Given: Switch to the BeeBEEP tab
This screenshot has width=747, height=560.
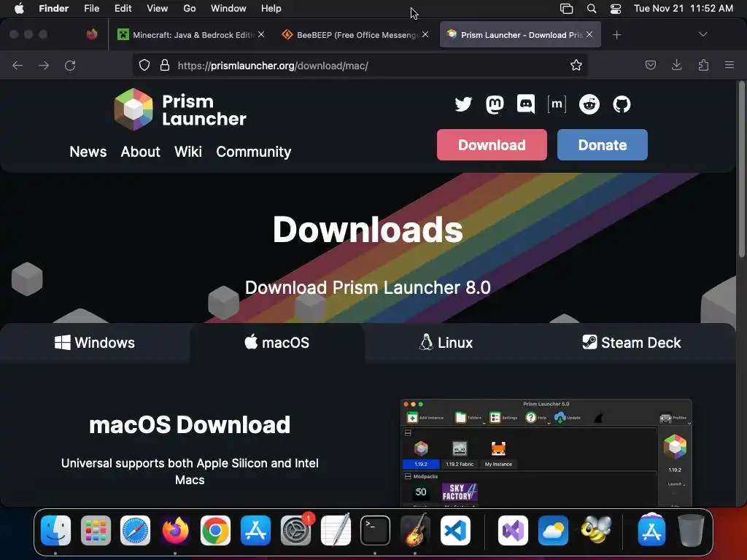Looking at the screenshot, I should coord(355,35).
